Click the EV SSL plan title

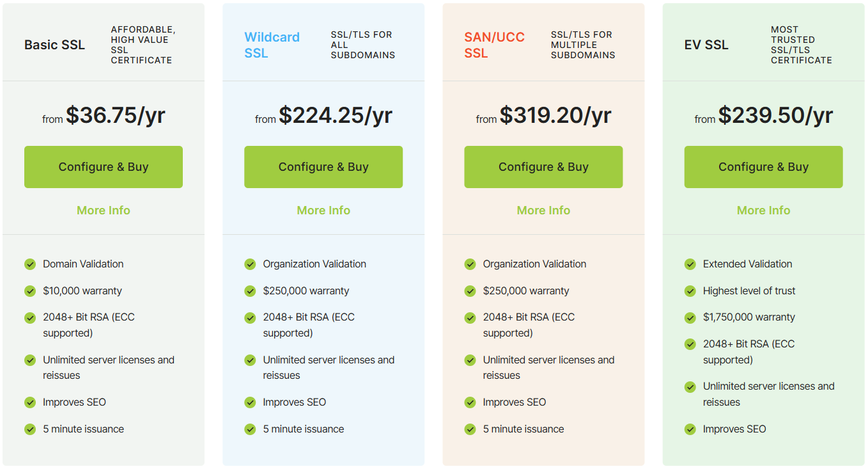click(x=706, y=45)
